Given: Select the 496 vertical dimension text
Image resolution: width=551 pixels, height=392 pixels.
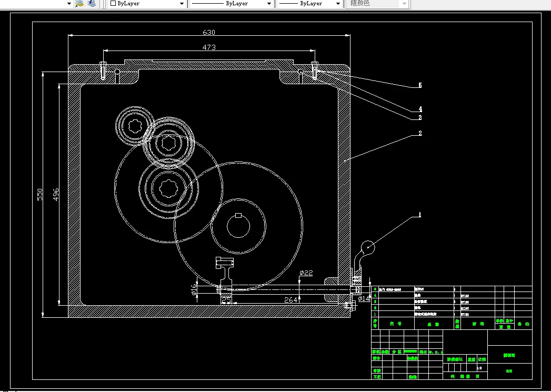Looking at the screenshot, I should point(56,194).
